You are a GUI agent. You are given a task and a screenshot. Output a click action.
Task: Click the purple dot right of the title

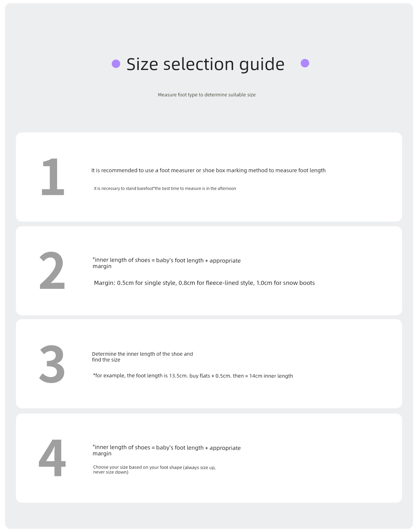coord(305,63)
